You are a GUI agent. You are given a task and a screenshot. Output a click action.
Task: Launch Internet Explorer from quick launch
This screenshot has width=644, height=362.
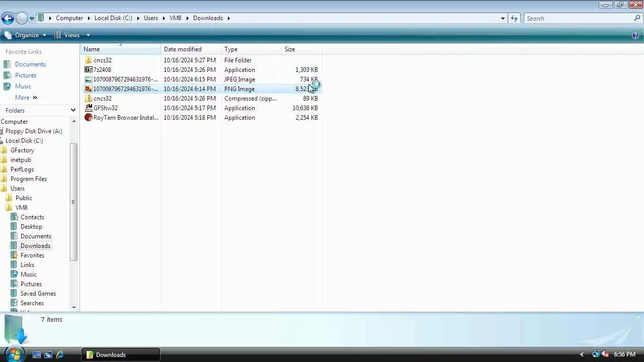[60, 355]
